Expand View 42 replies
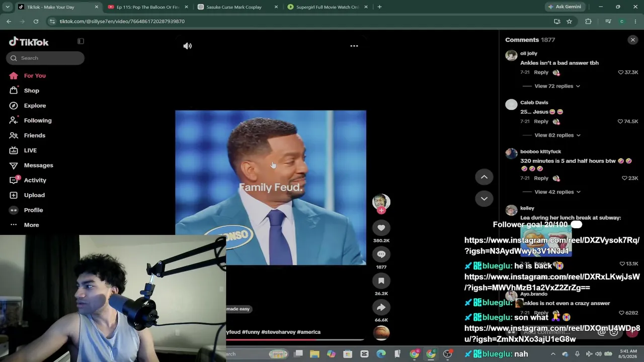Screen dimensions: 644x362 click(x=557, y=192)
